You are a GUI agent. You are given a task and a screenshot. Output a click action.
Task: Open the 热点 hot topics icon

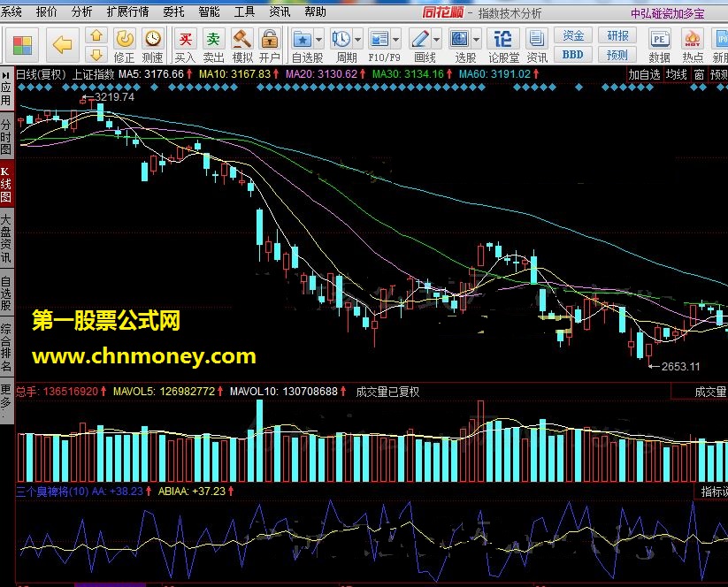point(693,45)
